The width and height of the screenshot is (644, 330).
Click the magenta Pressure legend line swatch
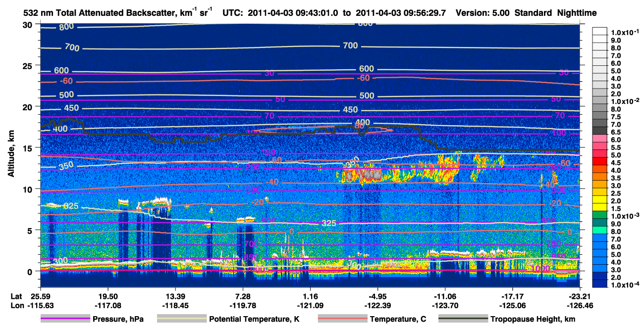(65, 319)
